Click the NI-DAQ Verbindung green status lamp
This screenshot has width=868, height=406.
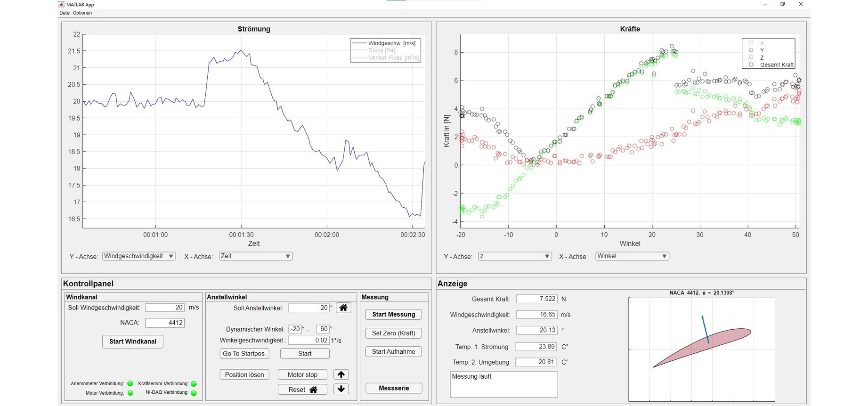coord(194,393)
